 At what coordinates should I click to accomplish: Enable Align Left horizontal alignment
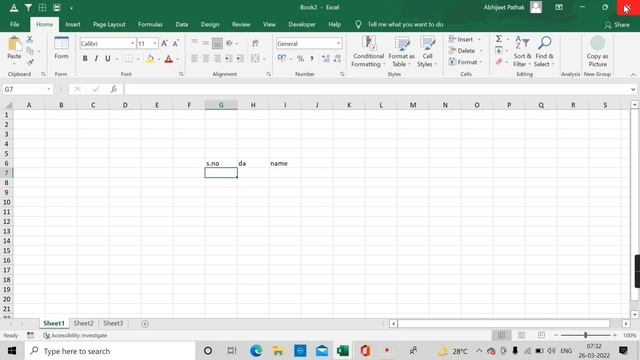point(194,59)
